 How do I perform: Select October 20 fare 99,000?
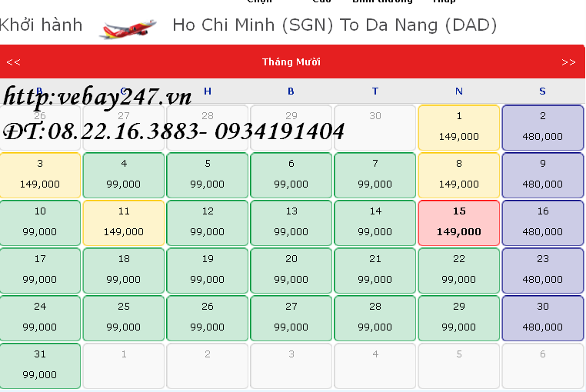tap(291, 270)
